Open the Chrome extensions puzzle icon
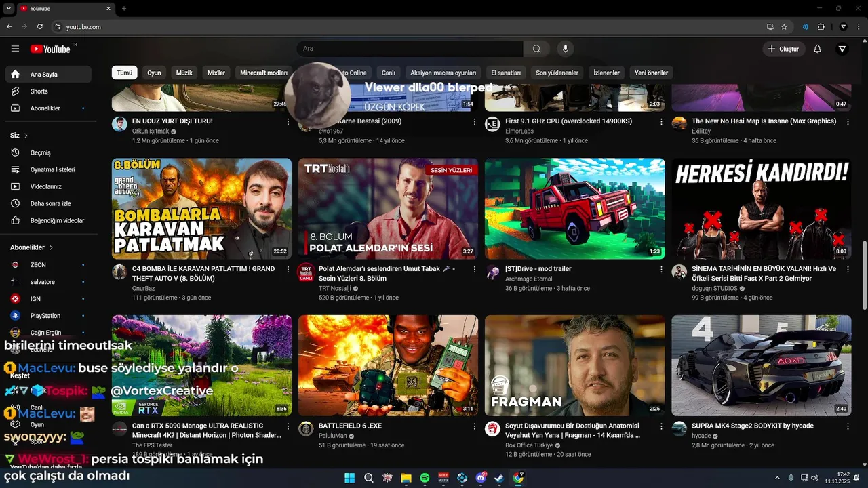The image size is (868, 488). [821, 26]
